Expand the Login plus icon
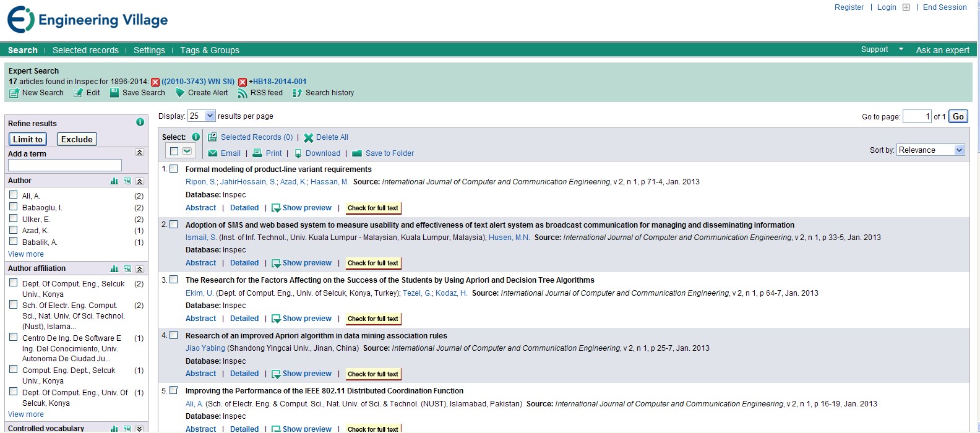 (906, 7)
